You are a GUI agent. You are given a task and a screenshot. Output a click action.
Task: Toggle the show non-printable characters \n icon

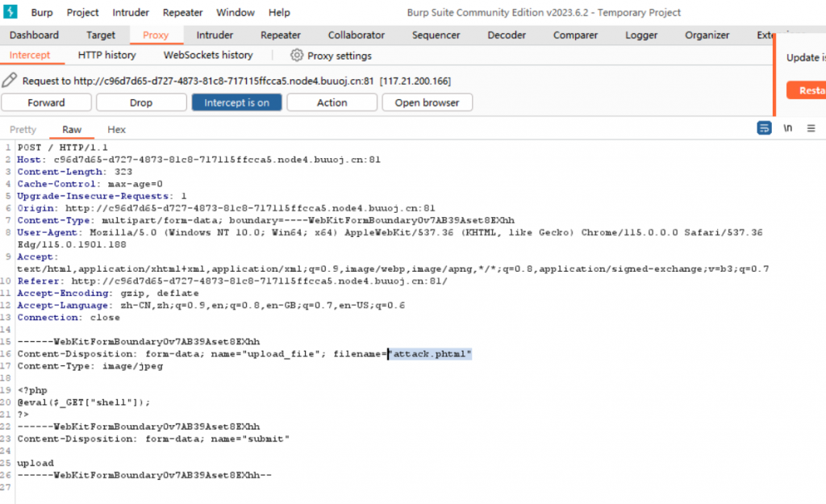pyautogui.click(x=787, y=128)
